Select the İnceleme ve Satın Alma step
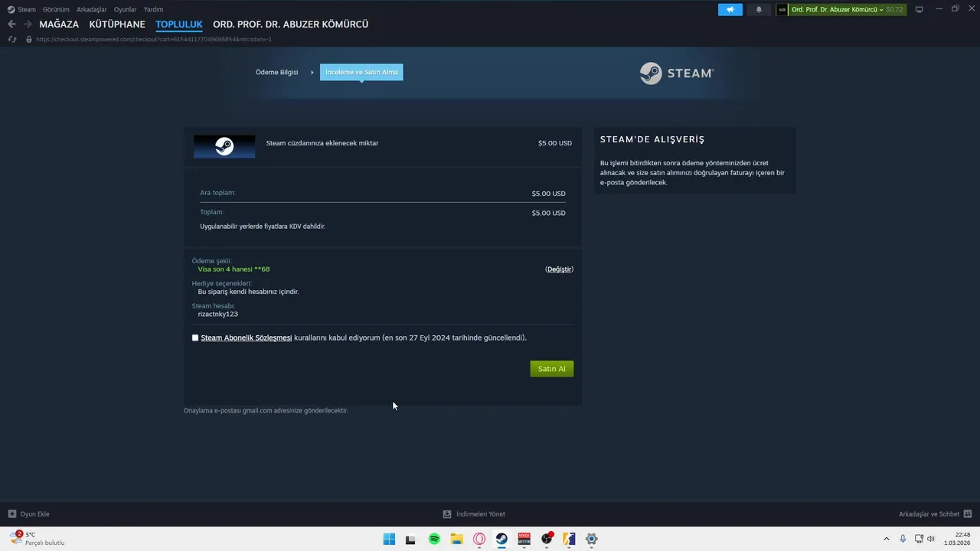The width and height of the screenshot is (980, 551). coord(361,72)
